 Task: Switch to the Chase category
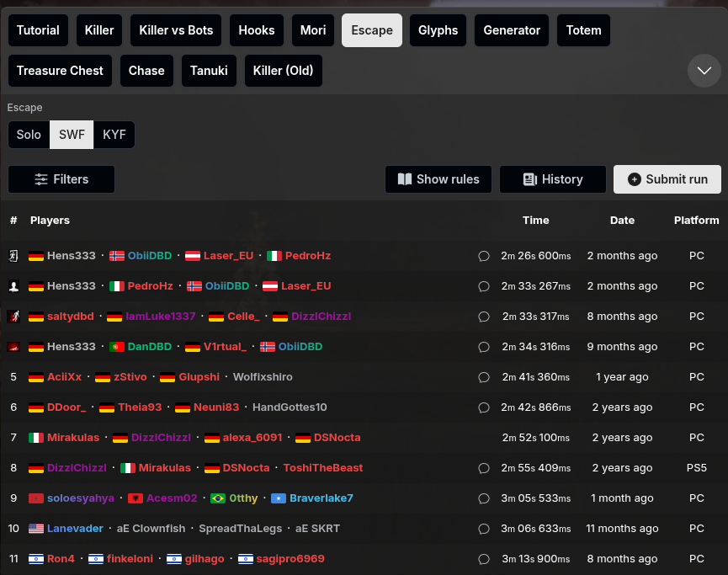[146, 71]
